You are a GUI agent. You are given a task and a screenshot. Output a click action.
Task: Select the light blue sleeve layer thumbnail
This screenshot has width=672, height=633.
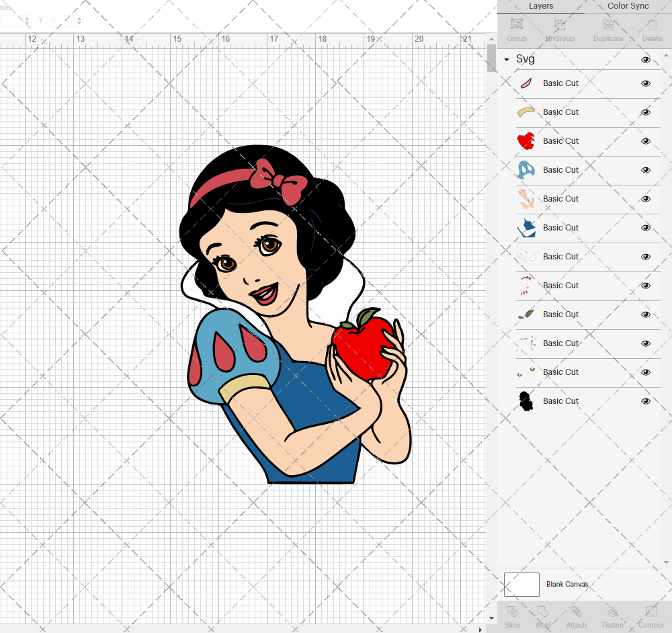coord(526,170)
